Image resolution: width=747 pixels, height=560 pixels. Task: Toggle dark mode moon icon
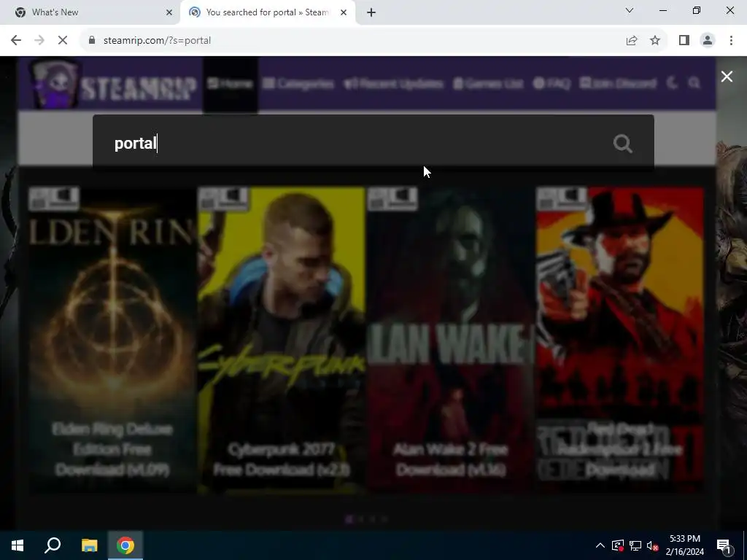tap(672, 83)
